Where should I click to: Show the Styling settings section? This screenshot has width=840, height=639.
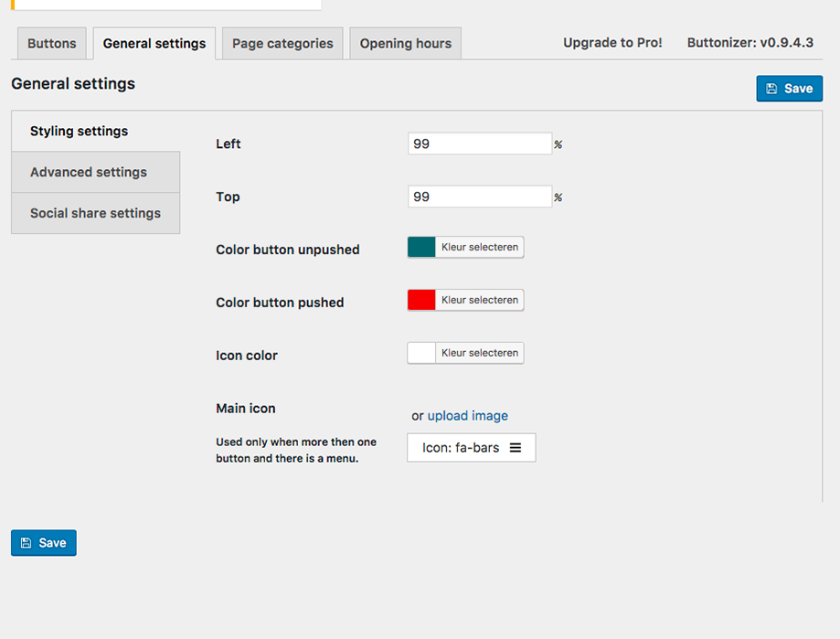[x=80, y=132]
